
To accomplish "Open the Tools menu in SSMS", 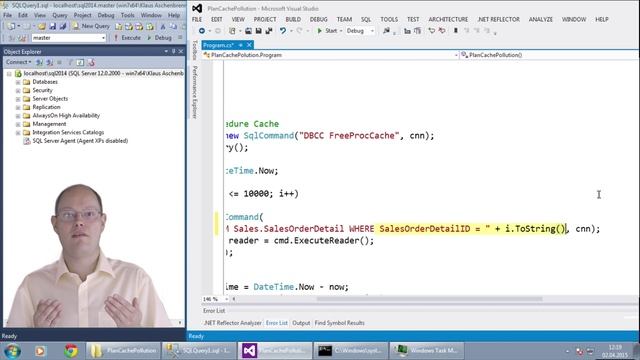I will pyautogui.click(x=127, y=15).
